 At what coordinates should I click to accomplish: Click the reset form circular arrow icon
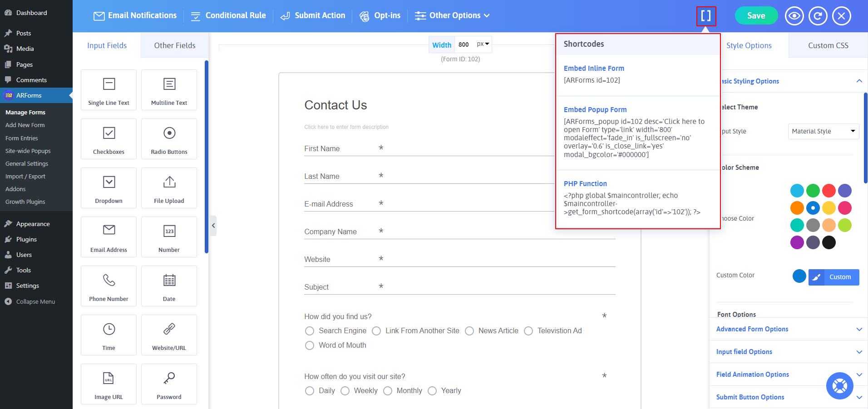pos(818,16)
